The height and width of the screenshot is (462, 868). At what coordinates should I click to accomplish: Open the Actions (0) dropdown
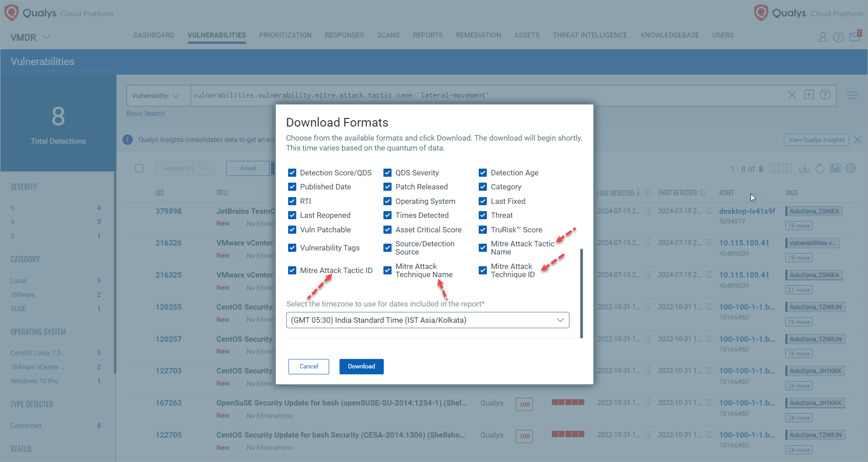click(185, 168)
